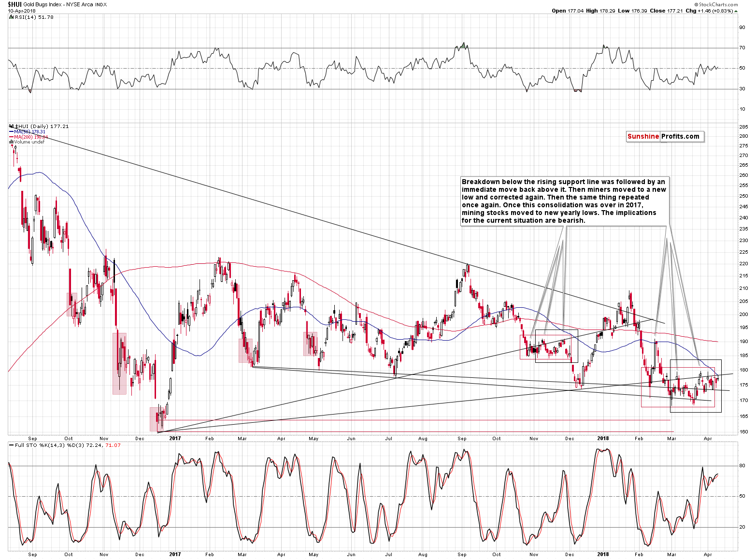Click the 30 level on RSI axis
The width and height of the screenshot is (756, 559).
tap(742, 89)
